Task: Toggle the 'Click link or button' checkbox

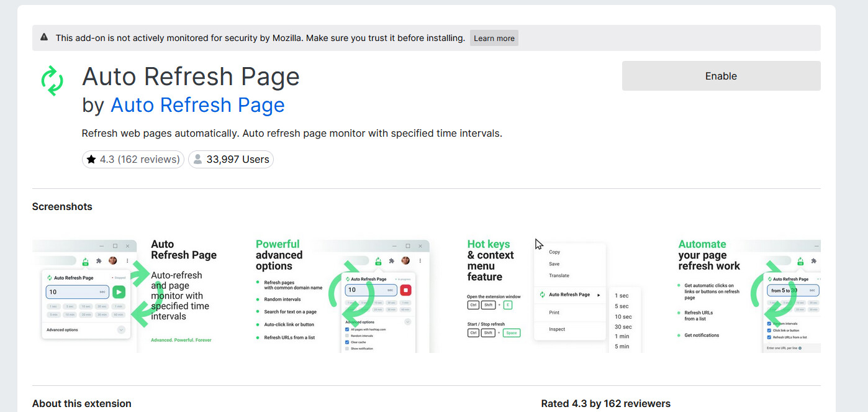Action: 769,330
